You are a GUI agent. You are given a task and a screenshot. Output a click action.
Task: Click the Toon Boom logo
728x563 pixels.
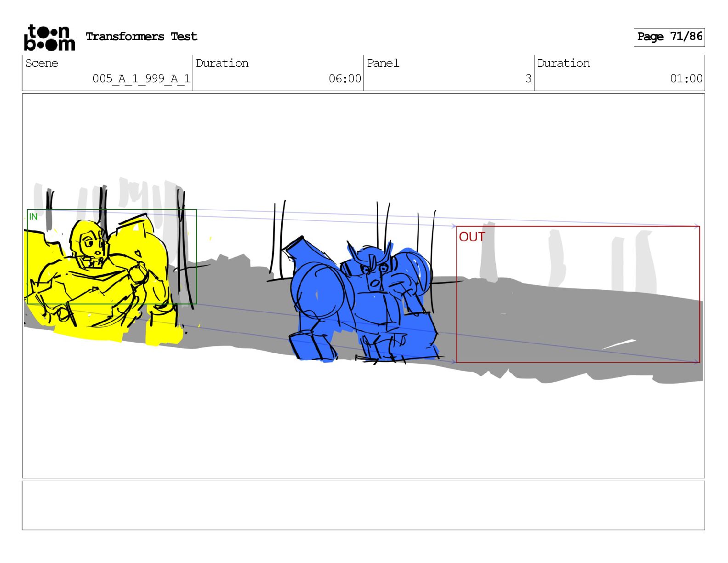tap(49, 37)
